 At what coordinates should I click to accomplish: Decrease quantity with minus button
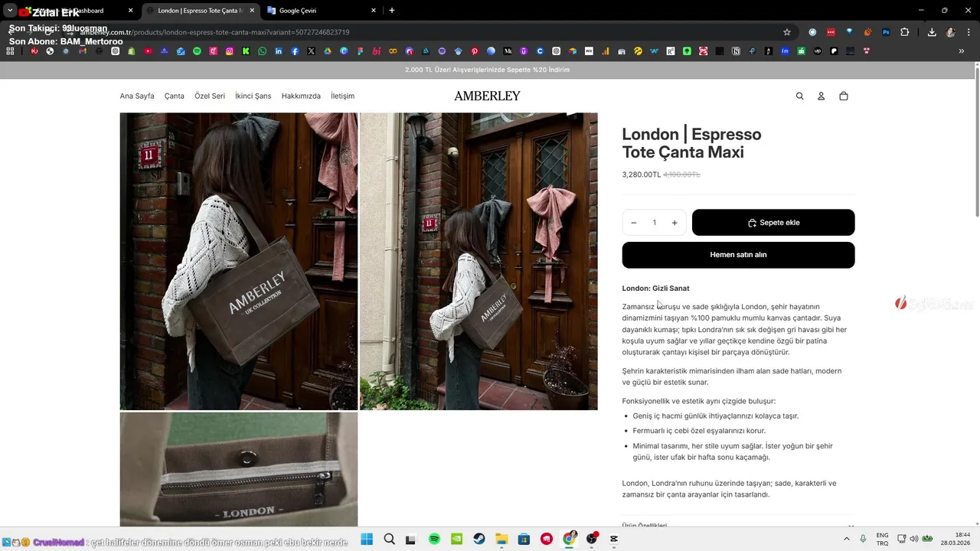click(x=634, y=223)
